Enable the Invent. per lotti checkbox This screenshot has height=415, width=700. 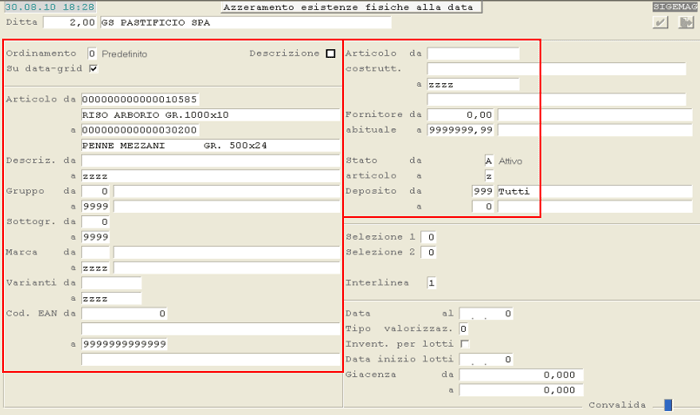click(x=464, y=344)
